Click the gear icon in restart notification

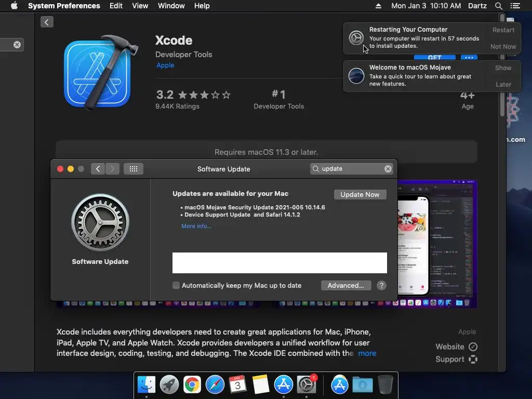point(356,37)
